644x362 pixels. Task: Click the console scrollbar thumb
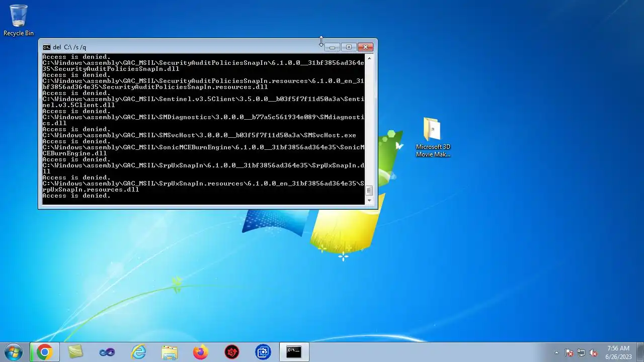(369, 191)
